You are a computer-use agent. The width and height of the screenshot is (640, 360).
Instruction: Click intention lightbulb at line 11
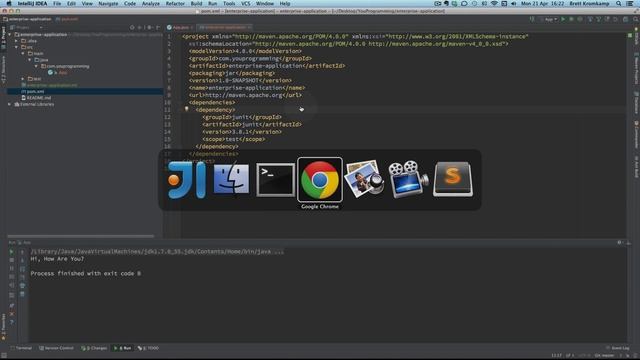coord(187,109)
